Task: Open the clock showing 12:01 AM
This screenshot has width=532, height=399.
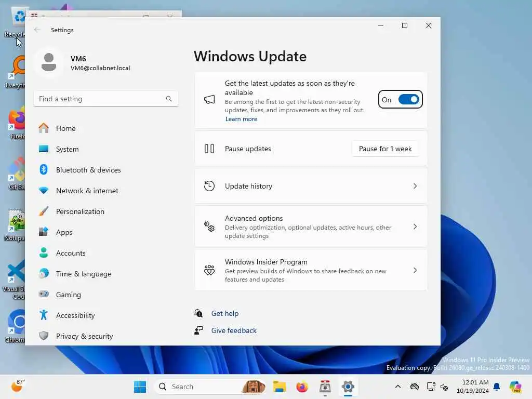Action: tap(473, 387)
